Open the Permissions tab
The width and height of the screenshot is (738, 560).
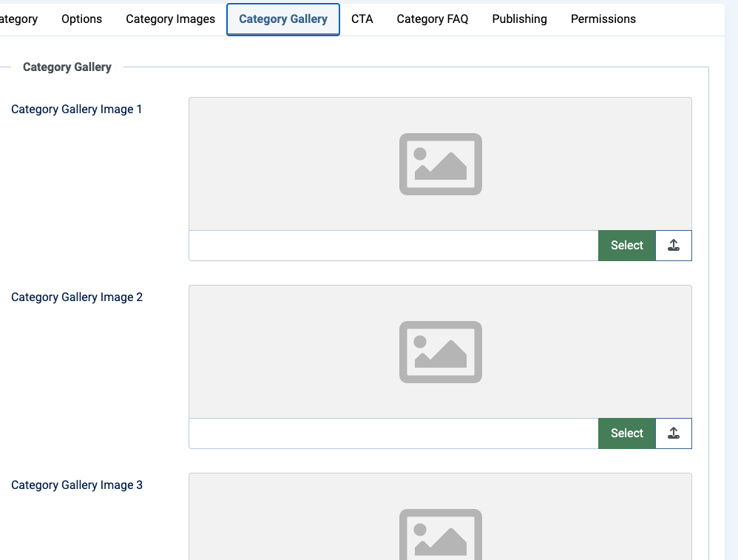pyautogui.click(x=603, y=19)
